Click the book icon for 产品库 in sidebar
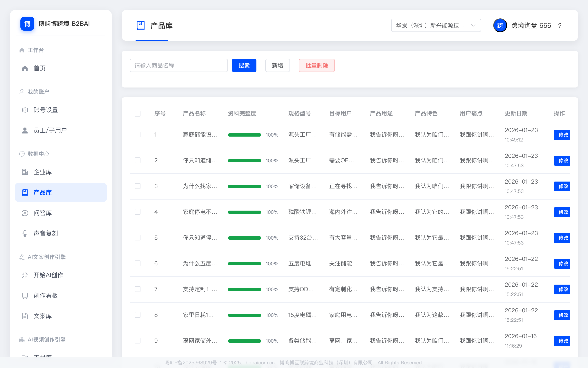The image size is (588, 368). [25, 193]
